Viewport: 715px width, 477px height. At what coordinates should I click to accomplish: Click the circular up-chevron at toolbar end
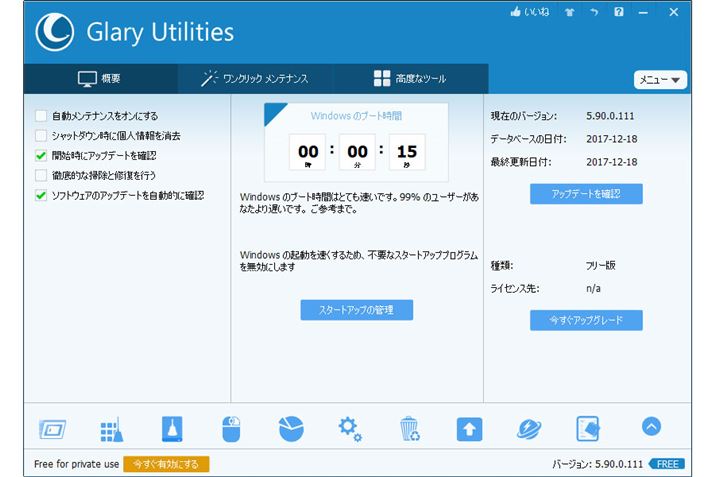651,427
